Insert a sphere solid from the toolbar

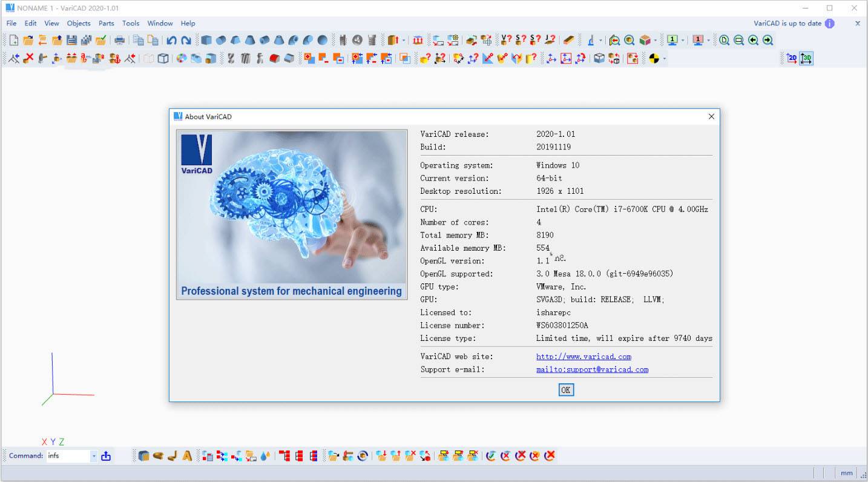tap(323, 40)
